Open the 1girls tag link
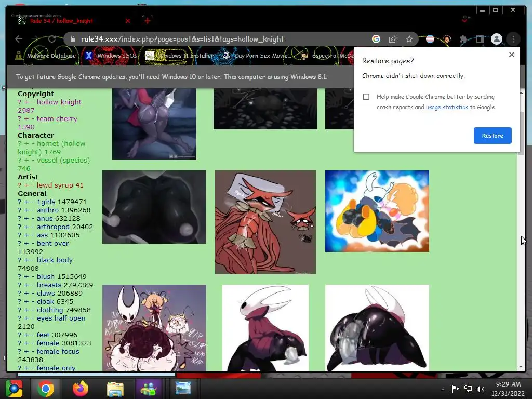Screen dimensions: 532x399 46,202
